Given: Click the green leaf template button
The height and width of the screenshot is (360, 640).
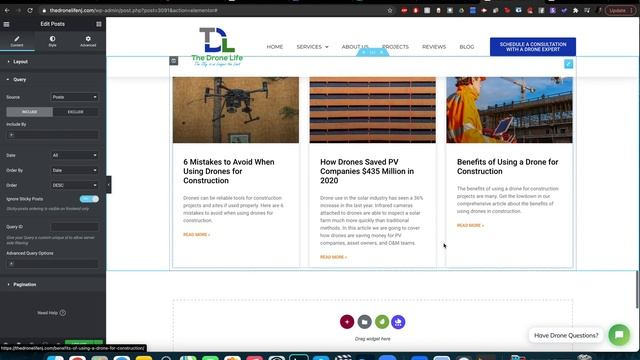Looking at the screenshot, I should (382, 322).
